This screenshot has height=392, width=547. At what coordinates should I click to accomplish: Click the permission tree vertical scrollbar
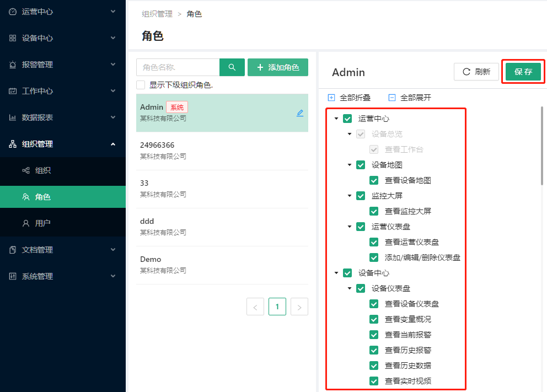[x=543, y=146]
